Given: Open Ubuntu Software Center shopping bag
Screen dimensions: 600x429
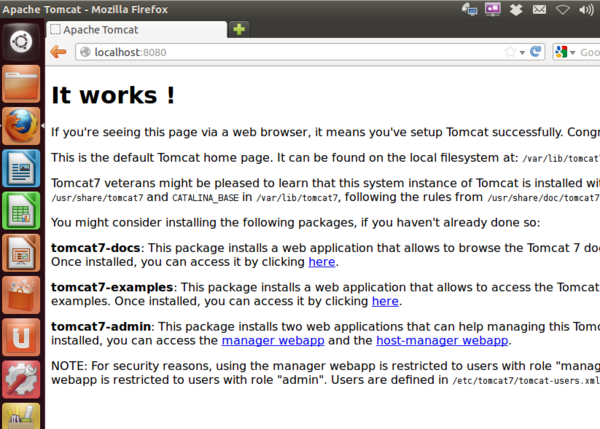Looking at the screenshot, I should point(21,295).
